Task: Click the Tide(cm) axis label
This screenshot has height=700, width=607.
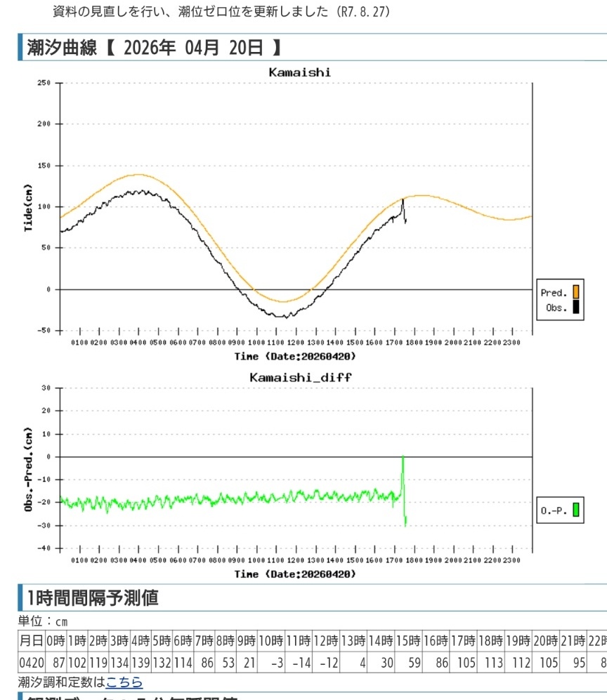Action: pos(29,206)
